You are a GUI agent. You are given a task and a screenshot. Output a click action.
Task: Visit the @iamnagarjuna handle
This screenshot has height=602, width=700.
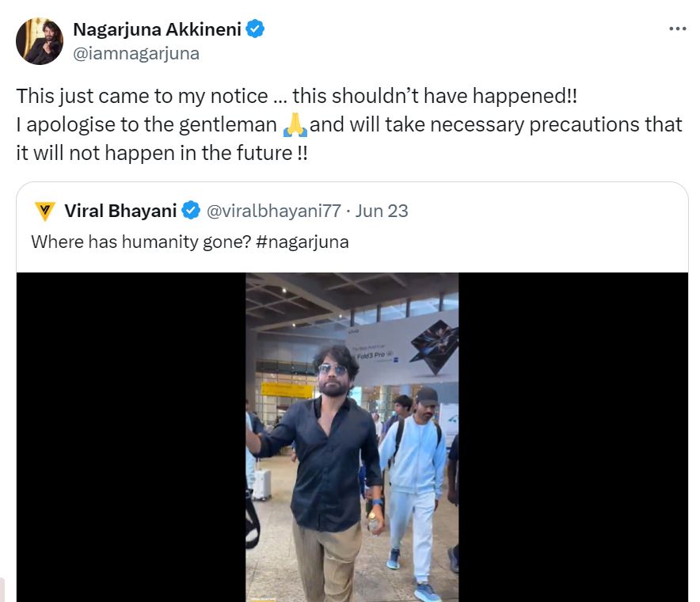(x=137, y=53)
